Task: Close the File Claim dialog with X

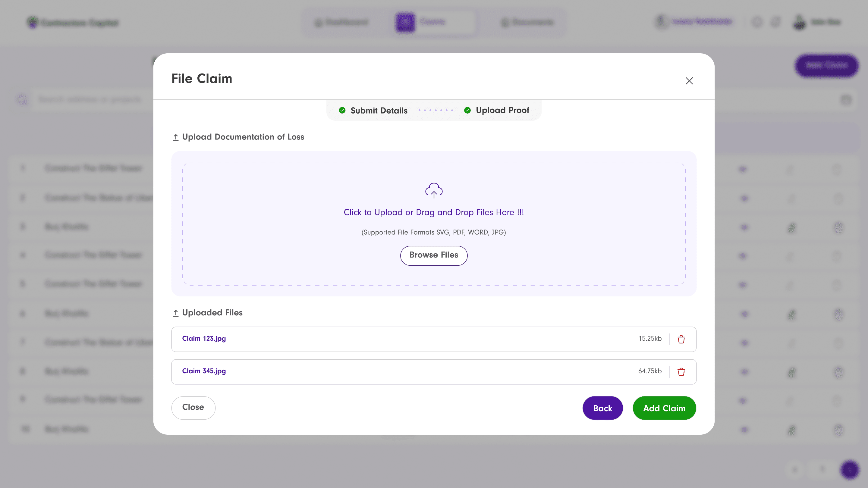Action: pos(689,81)
